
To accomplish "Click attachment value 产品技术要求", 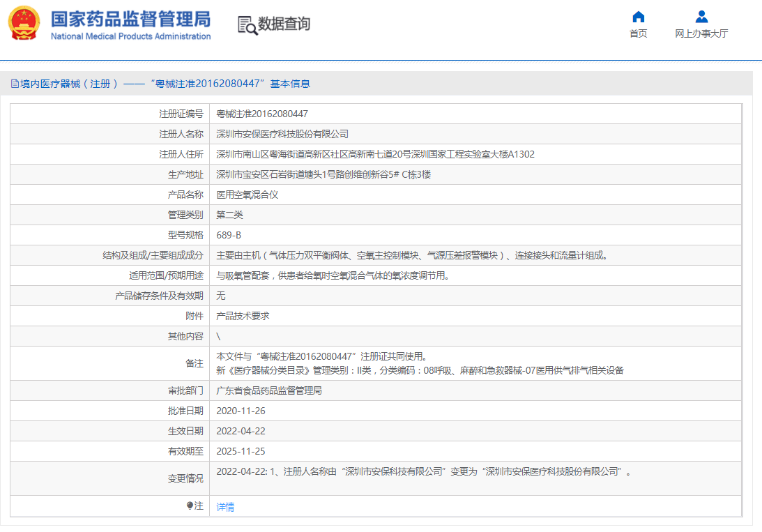I will [243, 317].
